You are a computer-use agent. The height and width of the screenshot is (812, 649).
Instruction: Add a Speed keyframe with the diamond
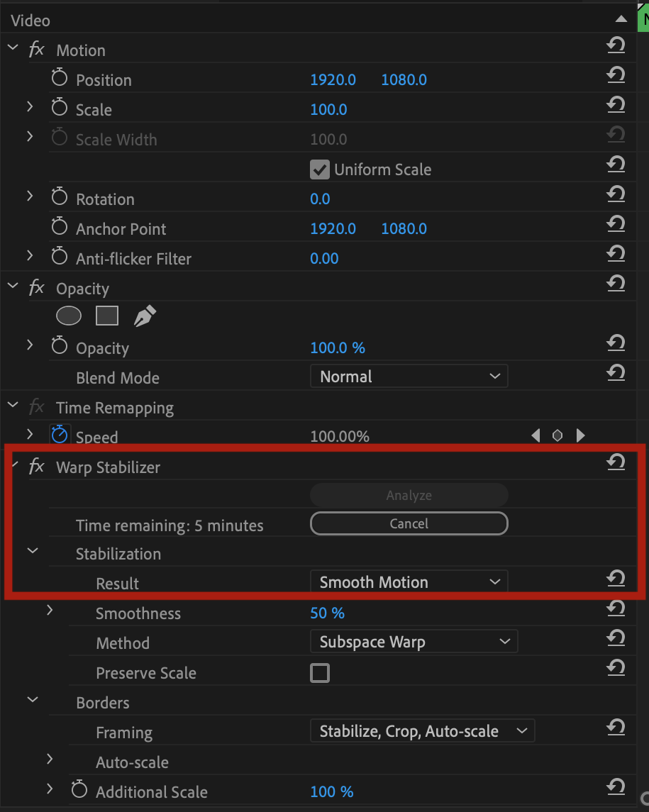pos(558,435)
